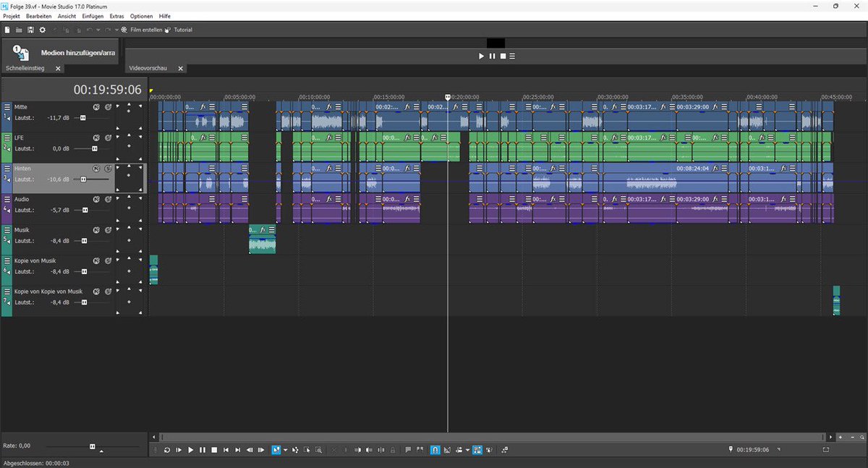The image size is (868, 468).
Task: Mute the LFE track
Action: coord(96,137)
